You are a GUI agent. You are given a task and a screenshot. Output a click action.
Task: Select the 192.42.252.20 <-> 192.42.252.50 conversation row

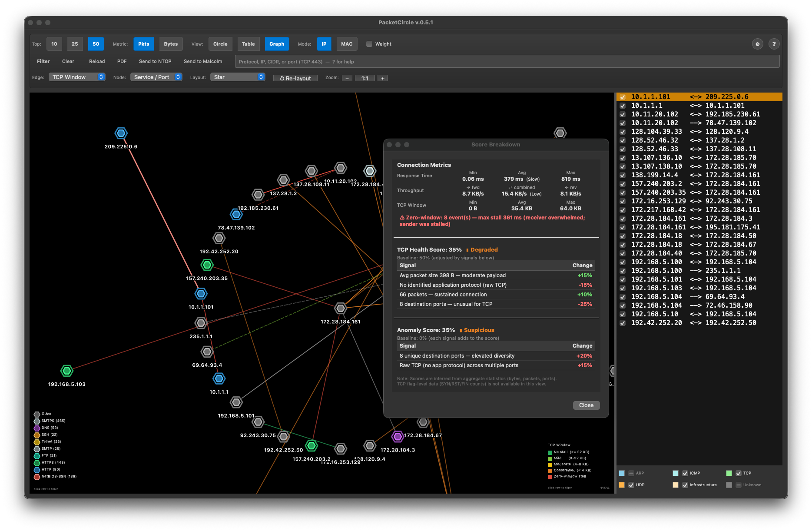(699, 323)
